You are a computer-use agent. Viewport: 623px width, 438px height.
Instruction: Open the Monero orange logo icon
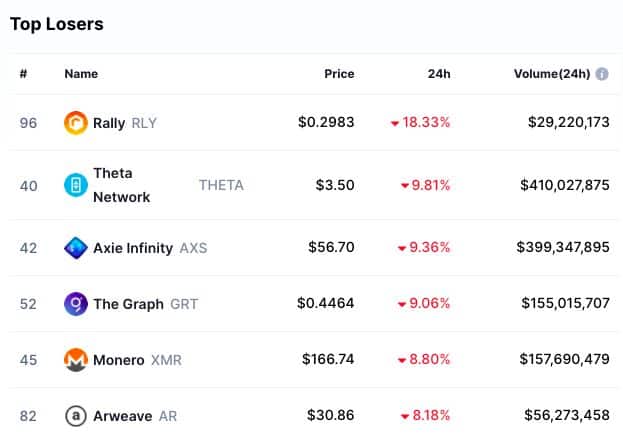(x=75, y=360)
